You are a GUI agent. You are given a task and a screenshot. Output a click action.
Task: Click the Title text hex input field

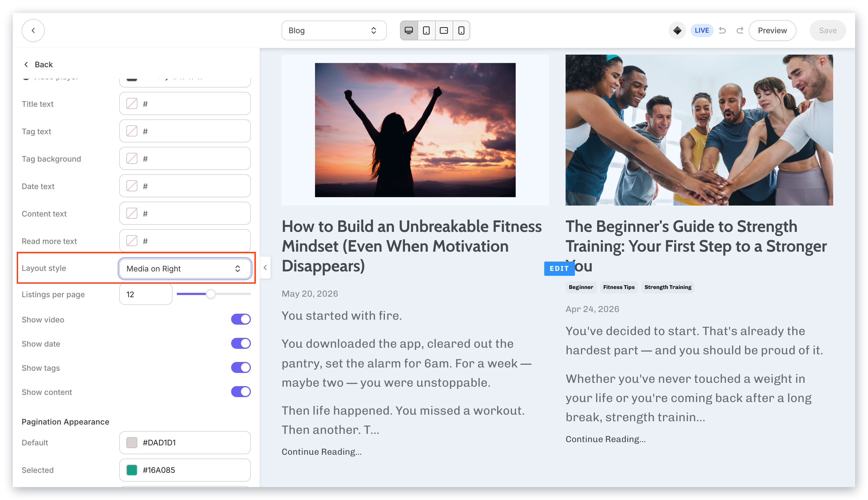185,104
